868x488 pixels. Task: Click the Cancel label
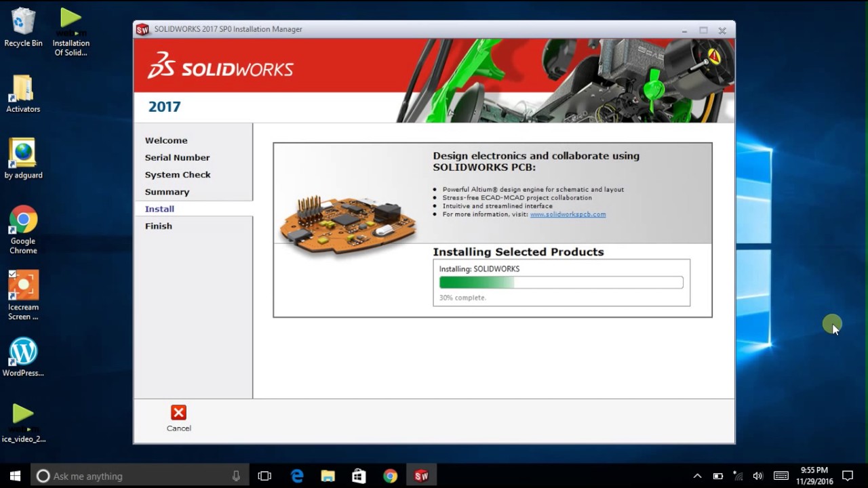point(179,428)
